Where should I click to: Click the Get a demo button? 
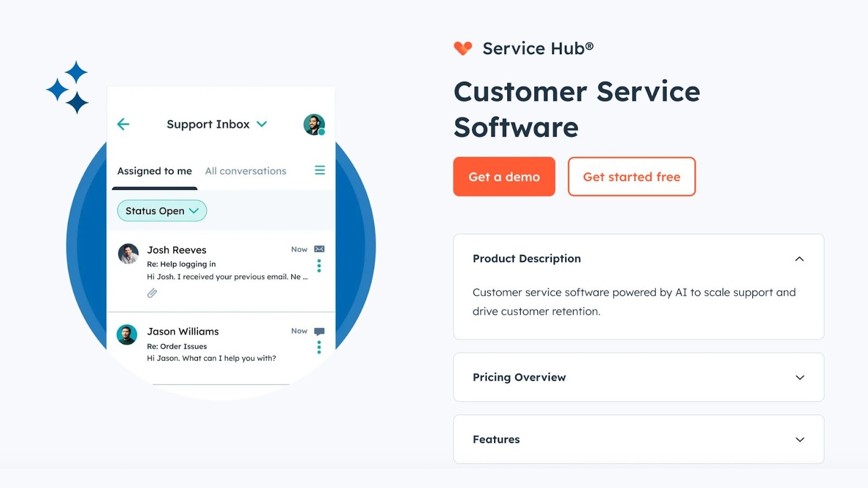point(504,176)
